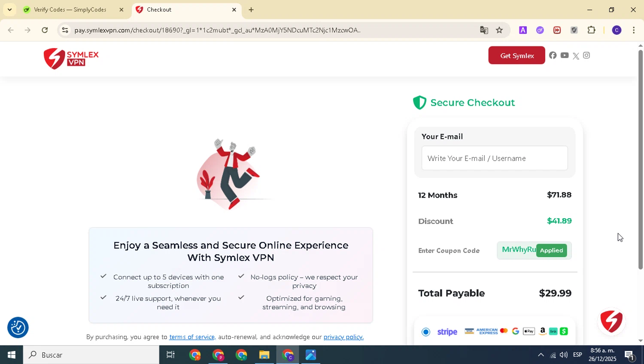The height and width of the screenshot is (364, 644).
Task: Open the cookie preferences round icon
Action: click(18, 328)
